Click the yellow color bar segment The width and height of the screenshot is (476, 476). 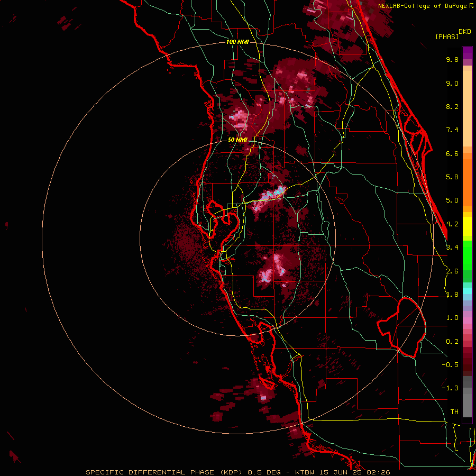pyautogui.click(x=467, y=226)
